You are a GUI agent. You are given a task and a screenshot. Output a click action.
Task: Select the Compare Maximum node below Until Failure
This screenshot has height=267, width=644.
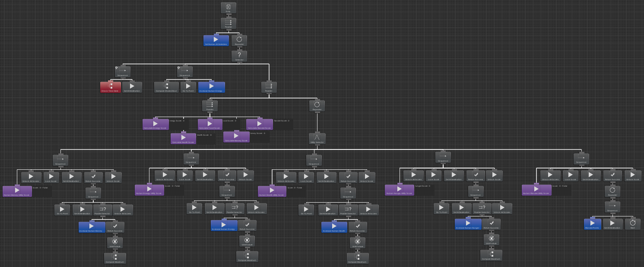[x=115, y=258]
